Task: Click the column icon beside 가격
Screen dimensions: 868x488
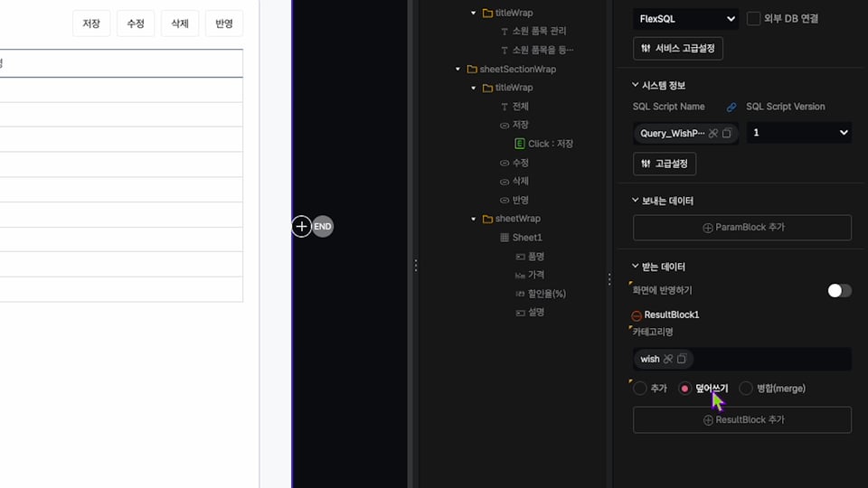Action: (520, 275)
